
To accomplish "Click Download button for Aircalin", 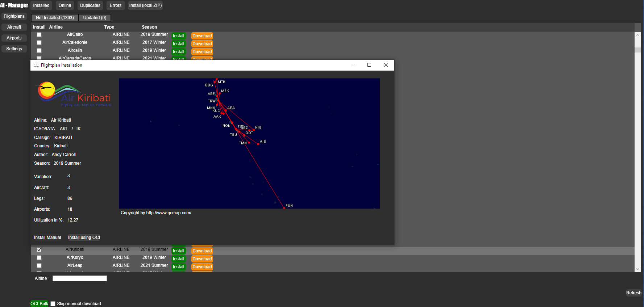I will [x=202, y=52].
